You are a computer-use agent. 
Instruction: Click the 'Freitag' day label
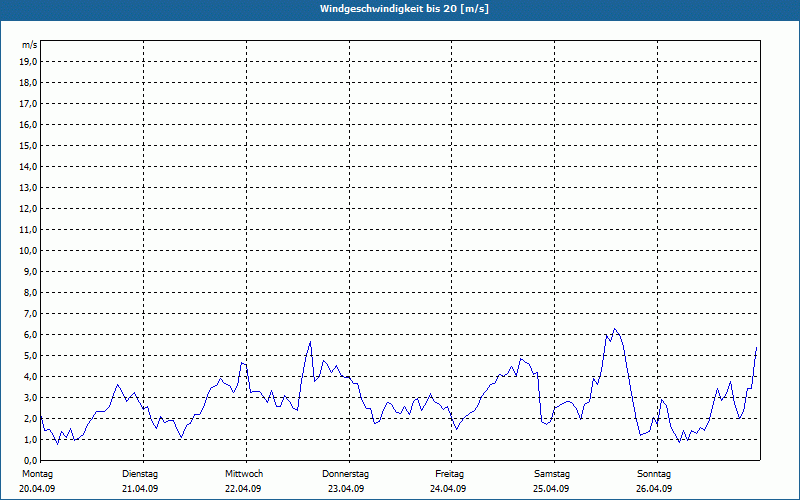449,474
